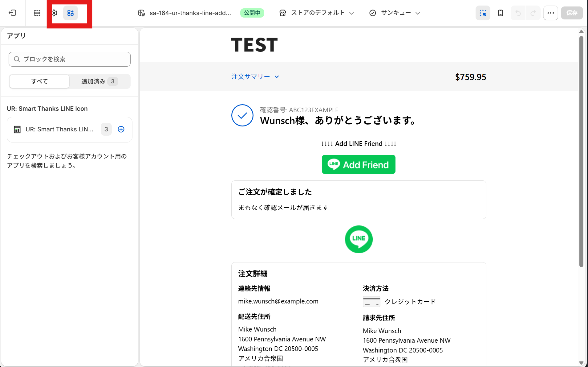Viewport: 588px width, 367px height.
Task: Click the blue confirmation checkmark circle
Action: [x=242, y=115]
